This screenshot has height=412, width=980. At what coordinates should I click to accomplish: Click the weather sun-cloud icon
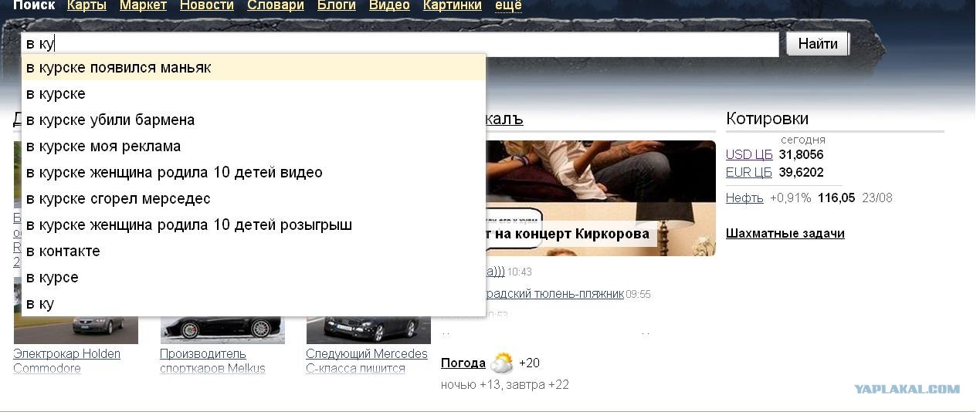coord(501,363)
